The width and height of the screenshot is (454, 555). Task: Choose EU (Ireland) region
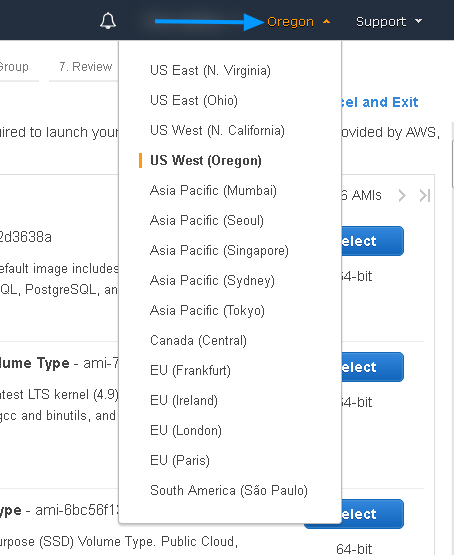pyautogui.click(x=184, y=401)
